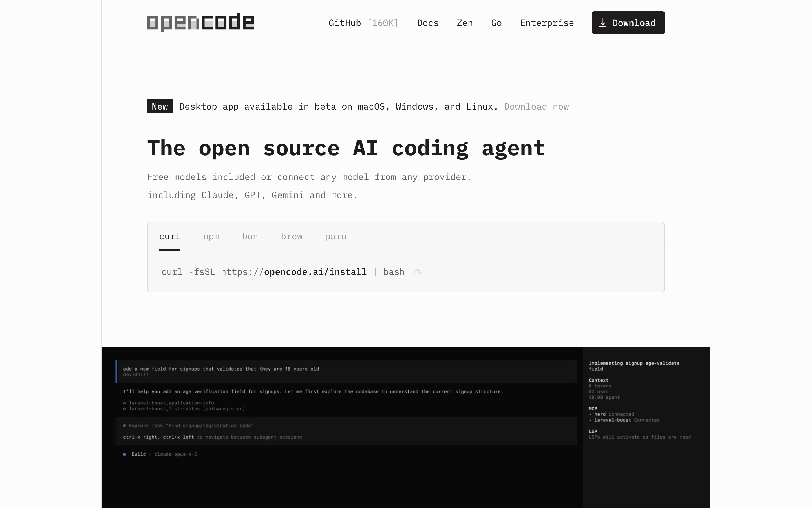Image resolution: width=812 pixels, height=508 pixels.
Task: Click the opencode logo
Action: coord(200,23)
